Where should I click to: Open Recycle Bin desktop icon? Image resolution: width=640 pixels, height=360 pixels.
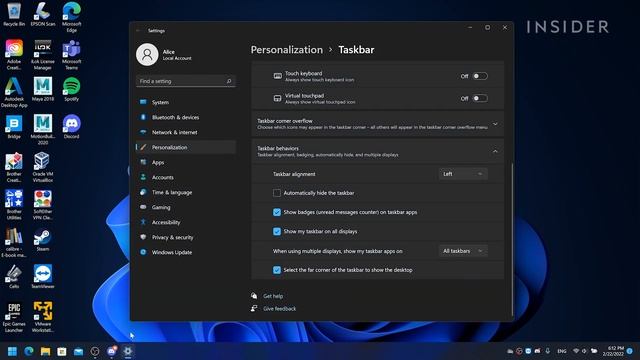tap(14, 14)
